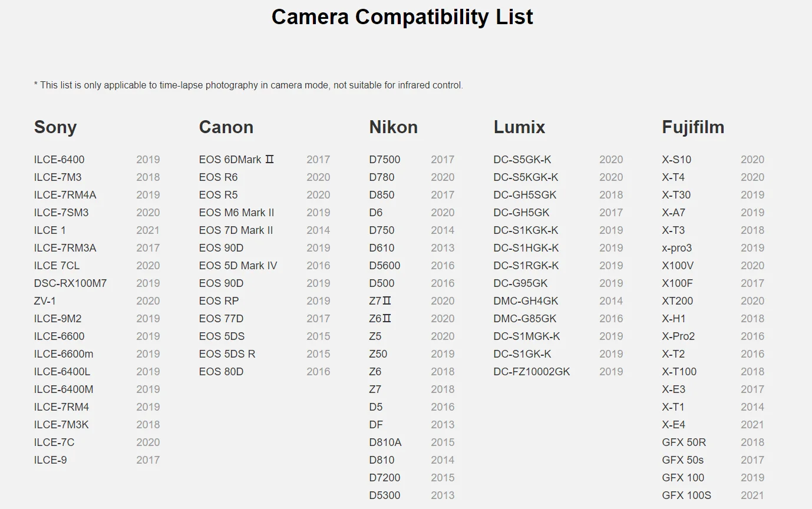Select the "ILCE 7CL" entry
The width and height of the screenshot is (812, 509).
pos(57,266)
